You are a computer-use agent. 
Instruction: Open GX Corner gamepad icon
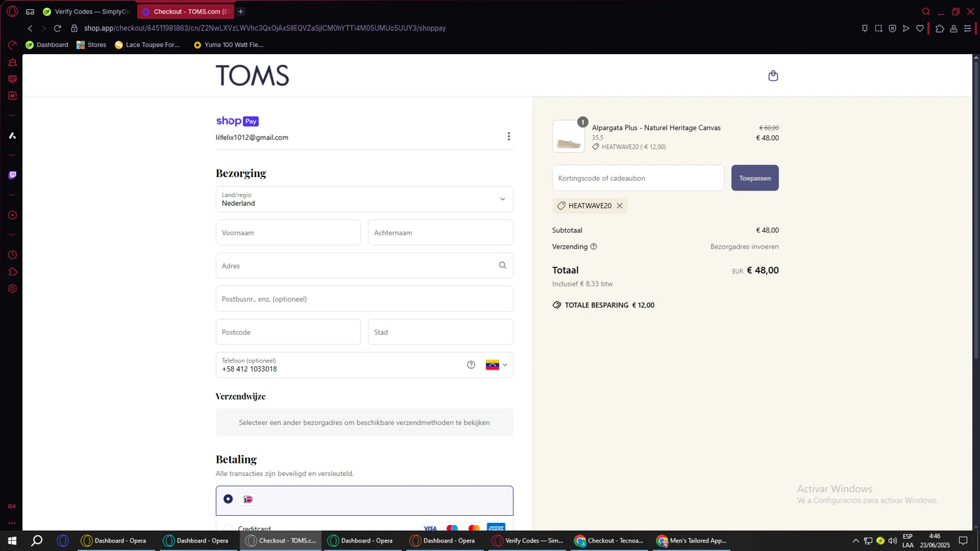point(30,11)
